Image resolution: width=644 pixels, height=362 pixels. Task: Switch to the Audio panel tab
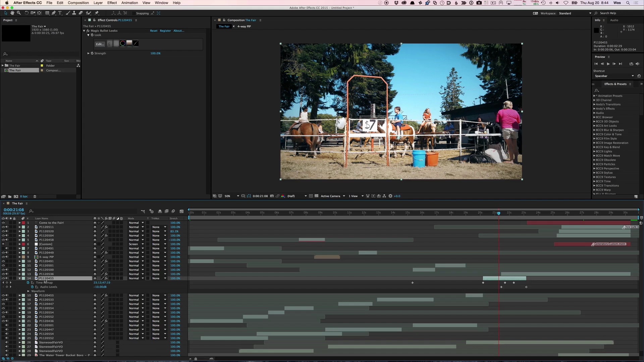[614, 20]
